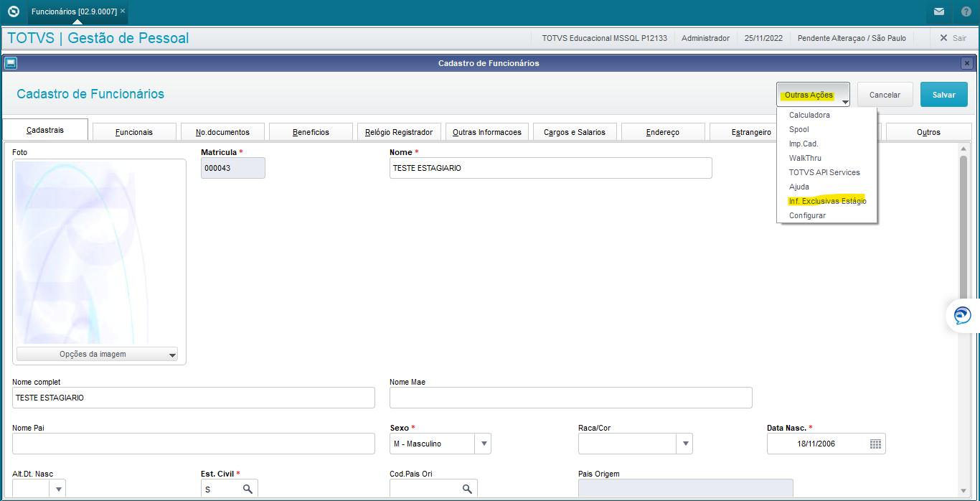This screenshot has height=501, width=980.
Task: Switch to the Beneficios tab
Action: (x=311, y=132)
